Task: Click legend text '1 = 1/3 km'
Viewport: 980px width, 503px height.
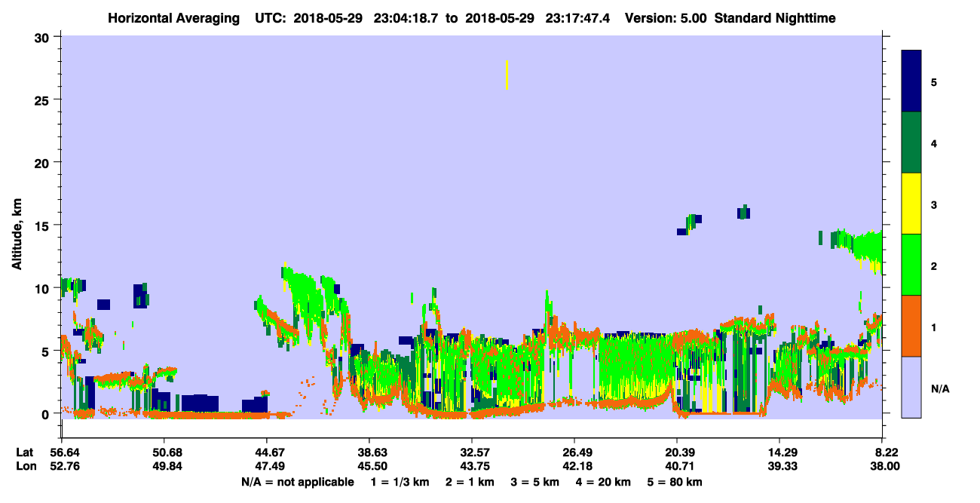Action: tap(400, 482)
